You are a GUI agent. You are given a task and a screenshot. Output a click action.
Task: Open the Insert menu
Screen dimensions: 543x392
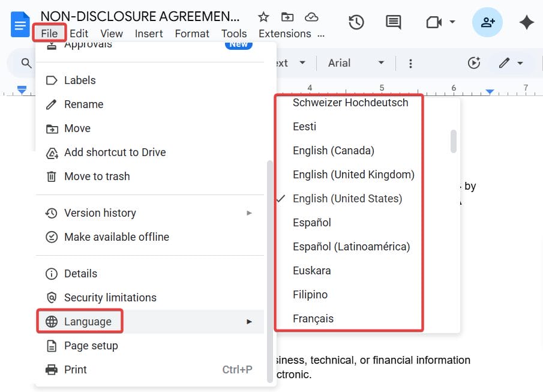coord(149,34)
